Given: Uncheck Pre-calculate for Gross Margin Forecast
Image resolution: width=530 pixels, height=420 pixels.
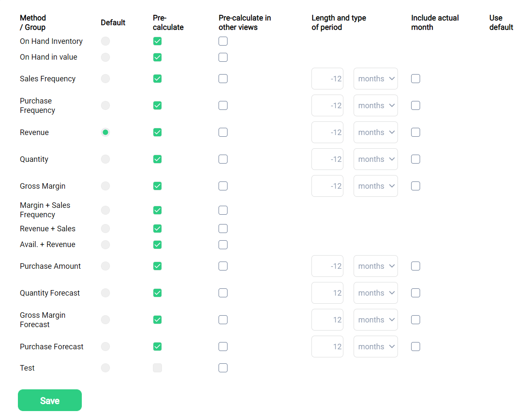Looking at the screenshot, I should point(157,320).
